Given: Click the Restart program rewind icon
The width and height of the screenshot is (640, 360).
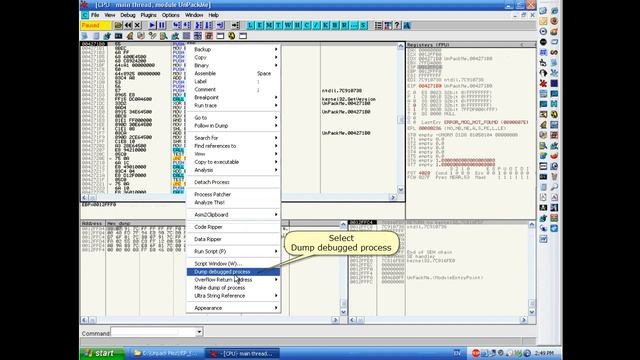Looking at the screenshot, I should pos(128,25).
